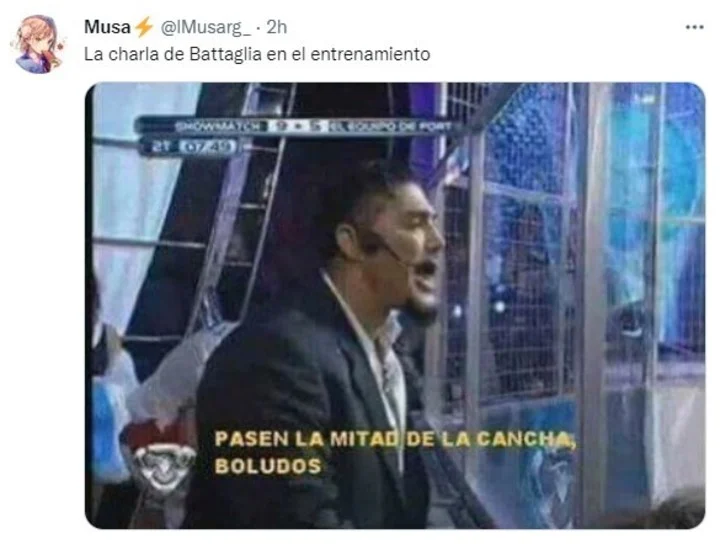
Task: Open Musa's anime profile avatar
Action: tap(39, 44)
